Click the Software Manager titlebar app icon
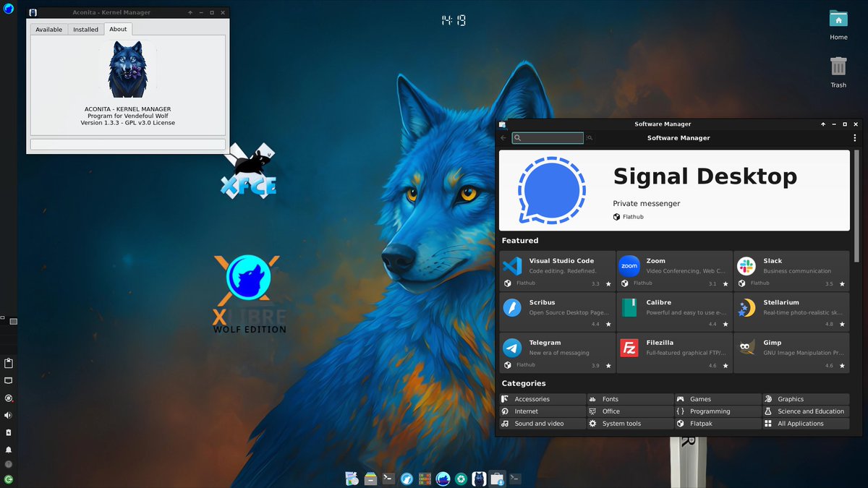The image size is (868, 488). point(502,124)
